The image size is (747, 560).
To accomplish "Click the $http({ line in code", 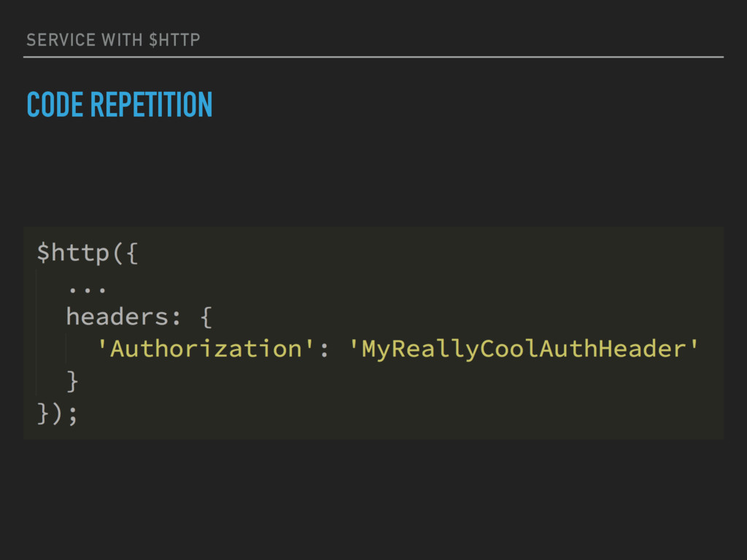I will 88,253.
